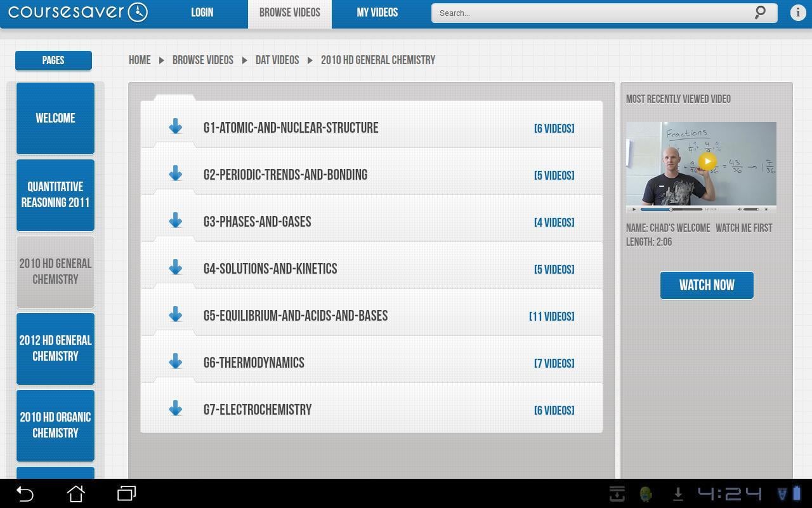812x508 pixels.
Task: Click small play control under video
Action: [x=634, y=209]
